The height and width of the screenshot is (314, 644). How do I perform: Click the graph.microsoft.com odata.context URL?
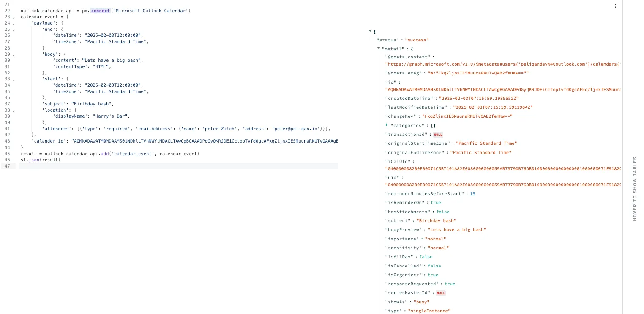(x=503, y=64)
